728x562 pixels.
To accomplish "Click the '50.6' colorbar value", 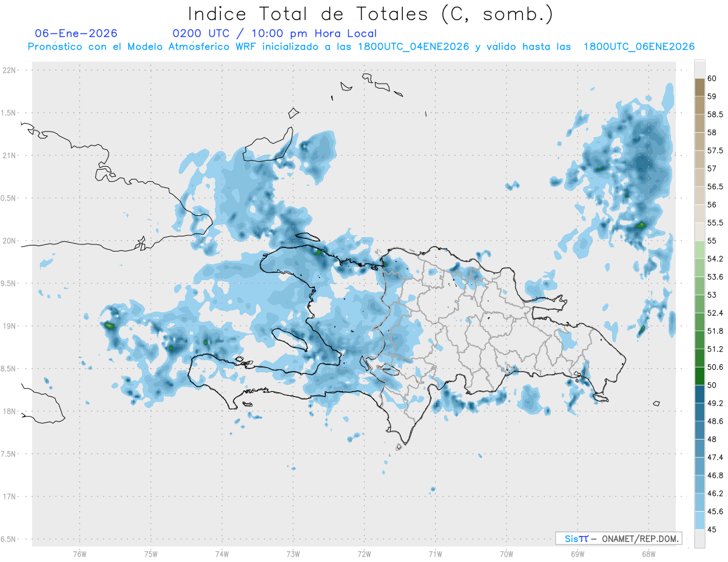I will pos(715,367).
